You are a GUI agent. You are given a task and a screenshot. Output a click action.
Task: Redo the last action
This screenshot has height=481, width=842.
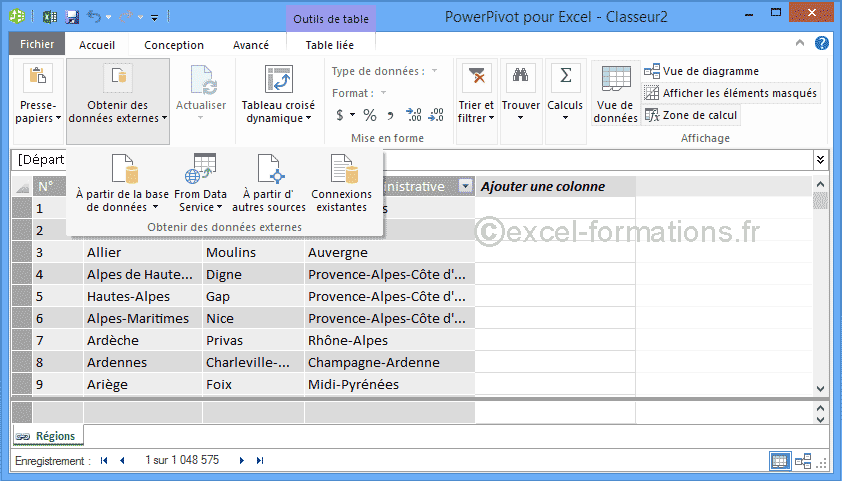(126, 17)
